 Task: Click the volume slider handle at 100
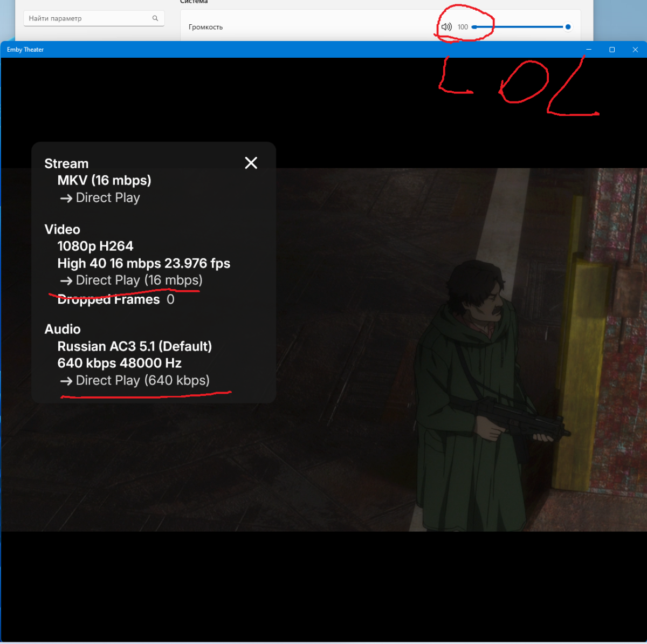(x=568, y=27)
